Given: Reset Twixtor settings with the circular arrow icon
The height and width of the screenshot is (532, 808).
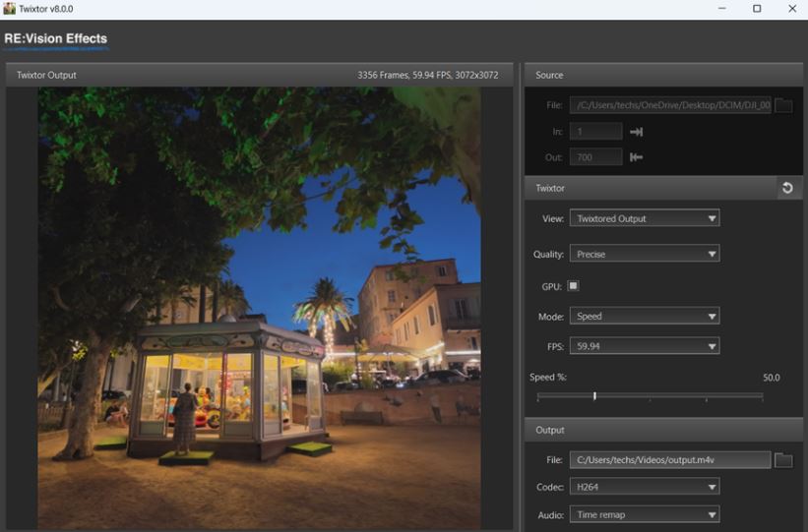Looking at the screenshot, I should coord(787,188).
